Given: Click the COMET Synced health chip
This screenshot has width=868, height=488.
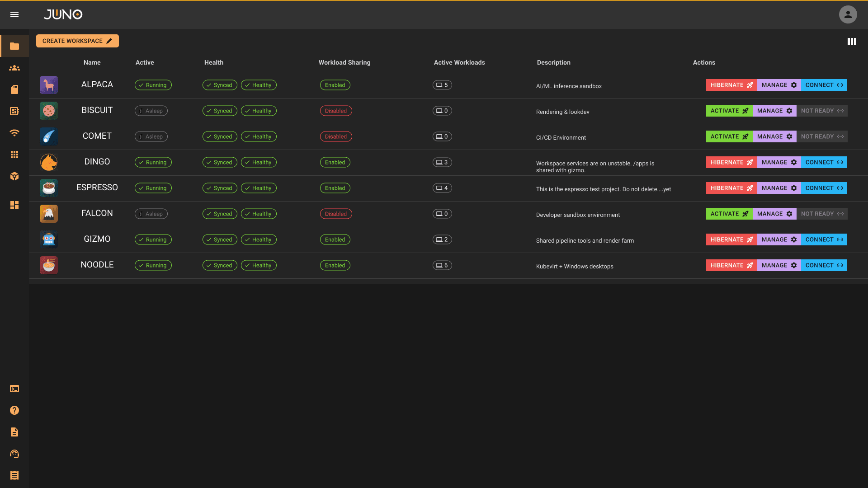Looking at the screenshot, I should [x=220, y=136].
